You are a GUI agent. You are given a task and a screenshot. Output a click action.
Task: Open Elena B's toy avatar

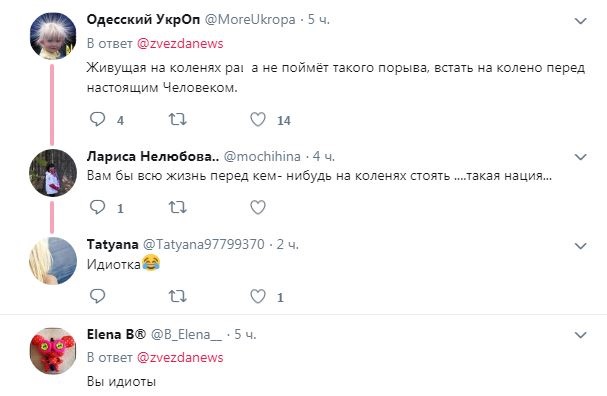pos(53,351)
